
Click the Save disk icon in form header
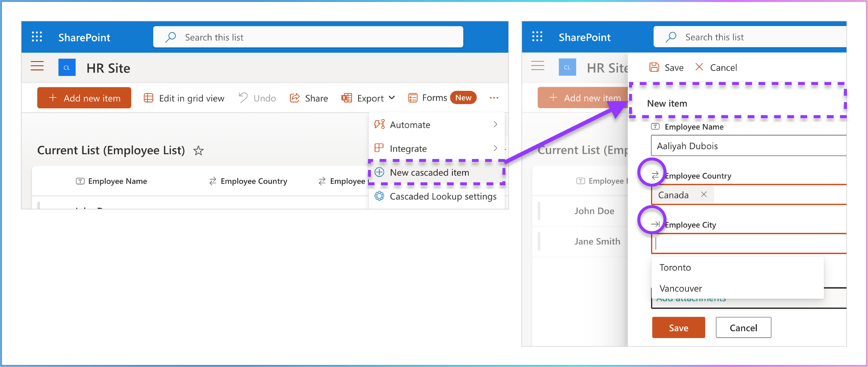[654, 67]
